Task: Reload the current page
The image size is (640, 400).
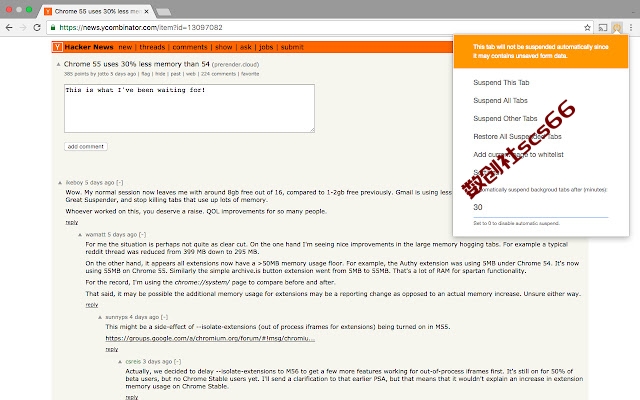Action: (x=37, y=28)
